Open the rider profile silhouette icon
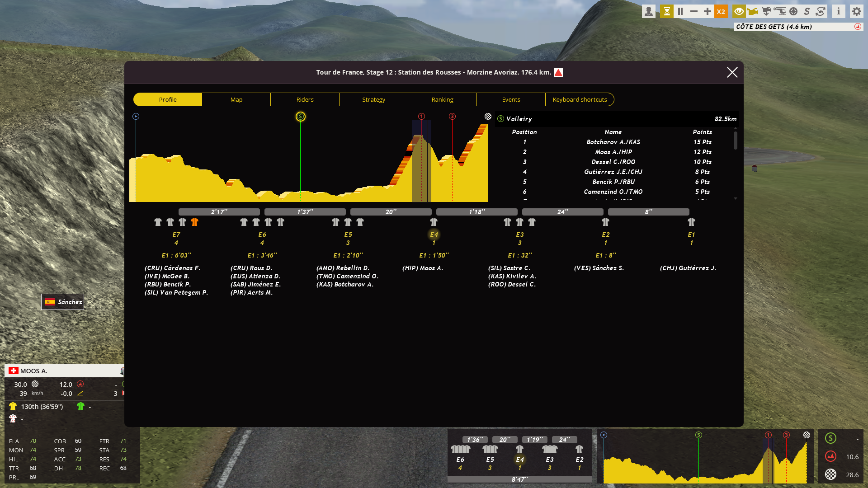The image size is (868, 488). coord(649,11)
